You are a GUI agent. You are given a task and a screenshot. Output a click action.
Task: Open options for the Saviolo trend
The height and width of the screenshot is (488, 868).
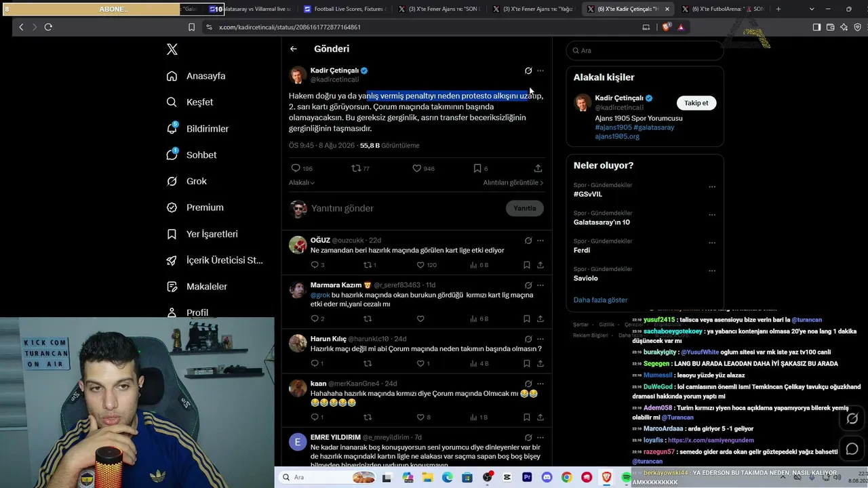click(712, 270)
